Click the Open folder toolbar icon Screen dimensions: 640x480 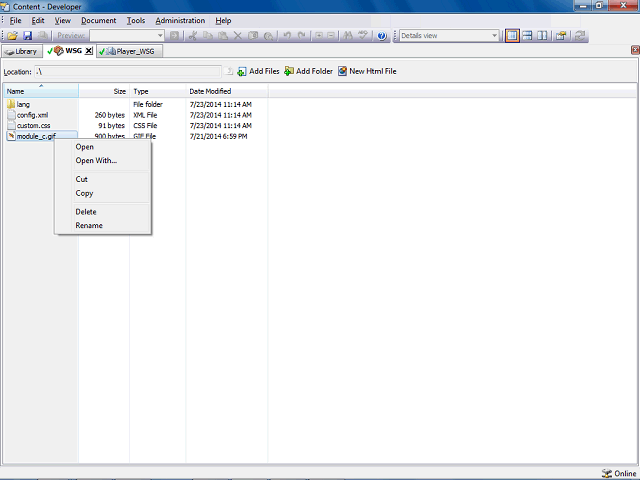[x=12, y=36]
